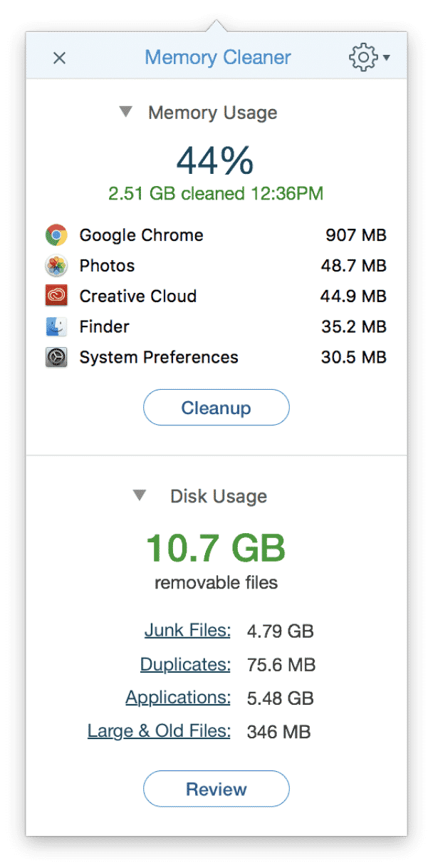View the Duplicates list

coord(184,663)
